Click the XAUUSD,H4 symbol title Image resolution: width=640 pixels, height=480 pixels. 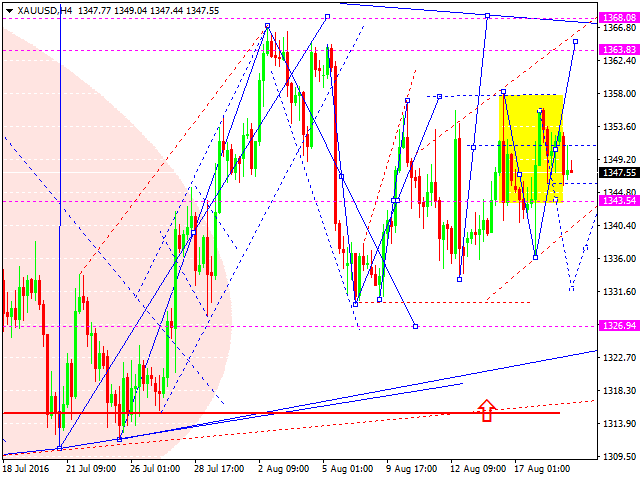click(x=44, y=11)
